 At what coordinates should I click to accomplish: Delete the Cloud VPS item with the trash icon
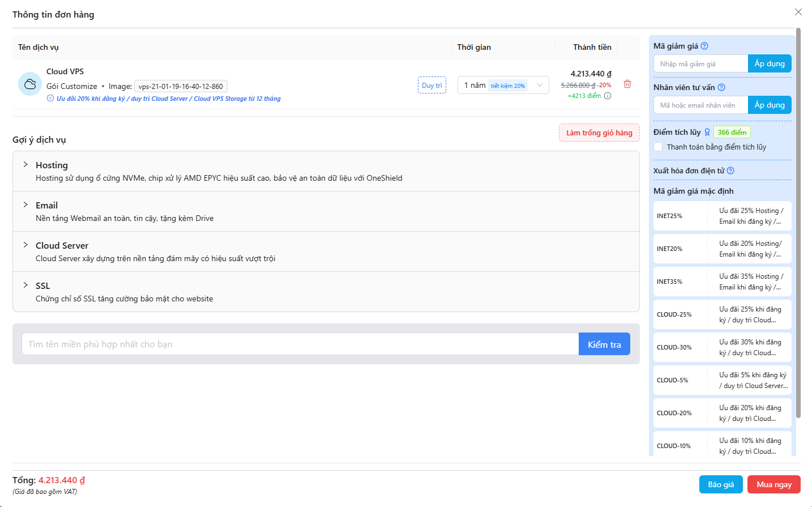pos(627,84)
